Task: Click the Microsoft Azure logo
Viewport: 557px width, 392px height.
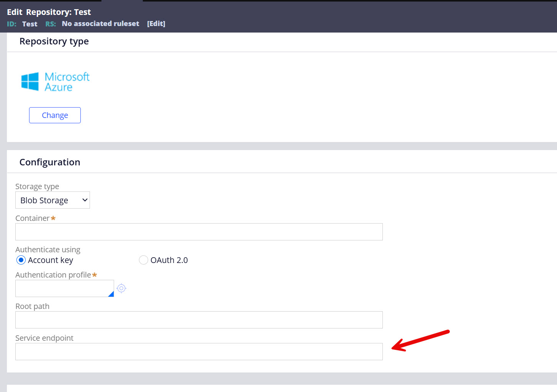Action: coord(55,82)
